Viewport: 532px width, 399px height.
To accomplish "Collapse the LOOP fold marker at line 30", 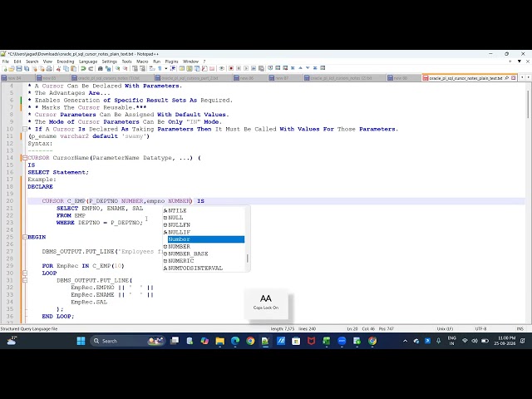I will [25, 273].
